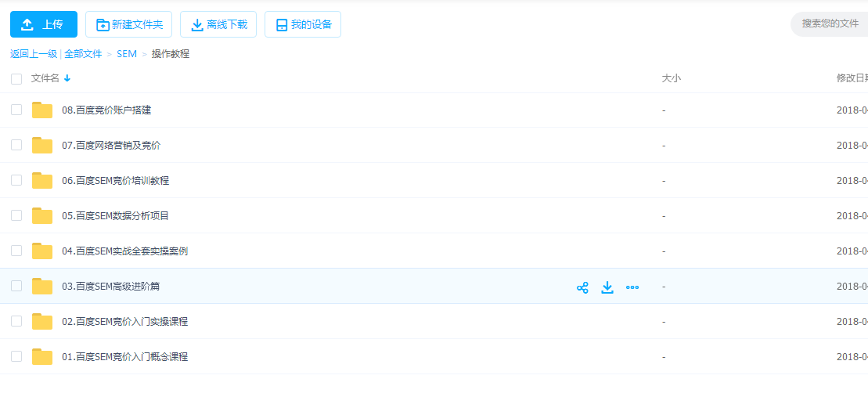Open folder name 05.百度SEM数据分析项目
The width and height of the screenshot is (868, 397).
tap(116, 216)
